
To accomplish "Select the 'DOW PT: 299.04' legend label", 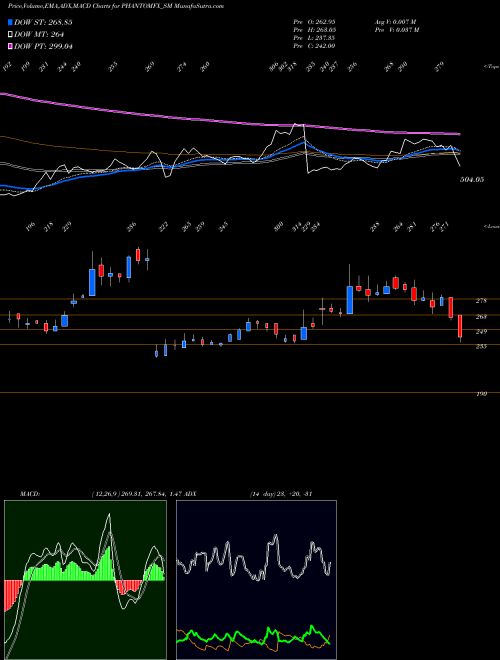I will [x=43, y=46].
